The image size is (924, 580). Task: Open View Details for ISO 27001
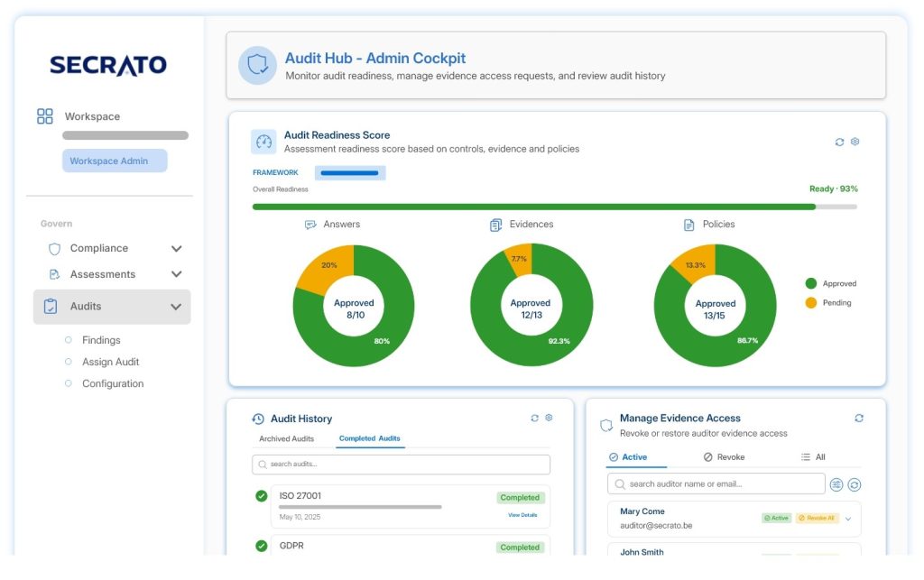(x=522, y=515)
